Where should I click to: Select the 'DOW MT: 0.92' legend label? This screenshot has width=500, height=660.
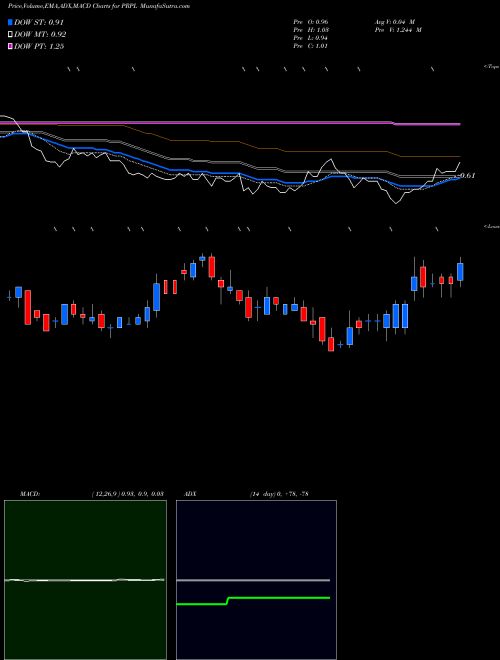tap(40, 35)
